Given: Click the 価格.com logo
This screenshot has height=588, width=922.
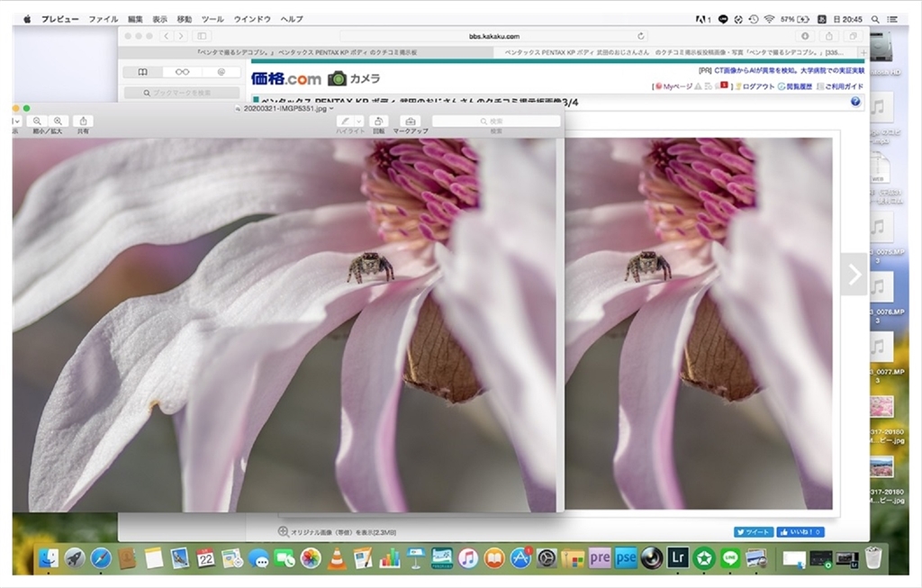Looking at the screenshot, I should click(x=286, y=79).
